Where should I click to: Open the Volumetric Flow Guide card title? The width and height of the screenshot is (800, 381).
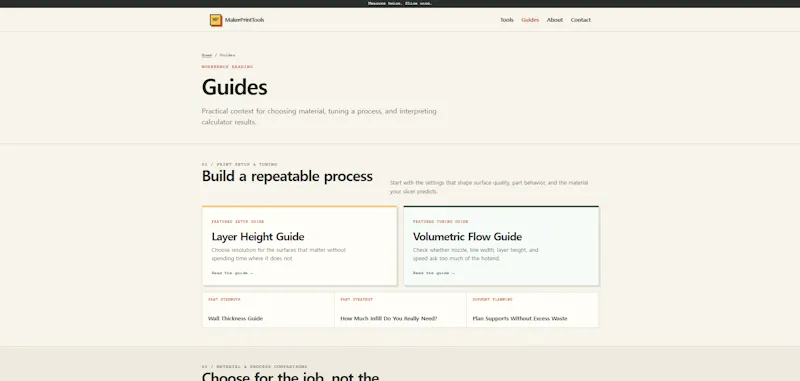coord(467,237)
